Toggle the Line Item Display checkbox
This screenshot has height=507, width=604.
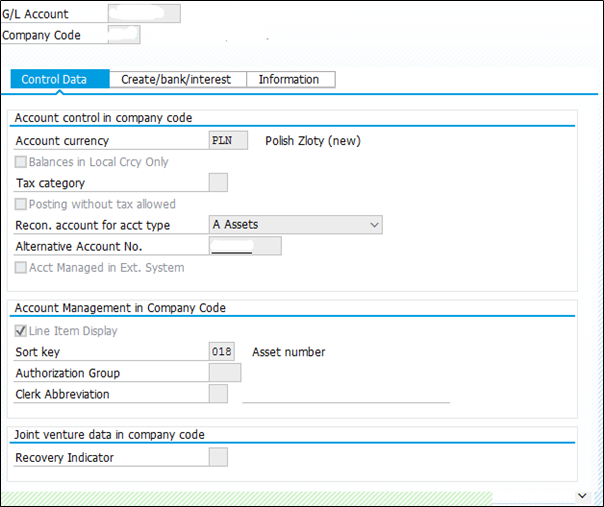tap(20, 331)
